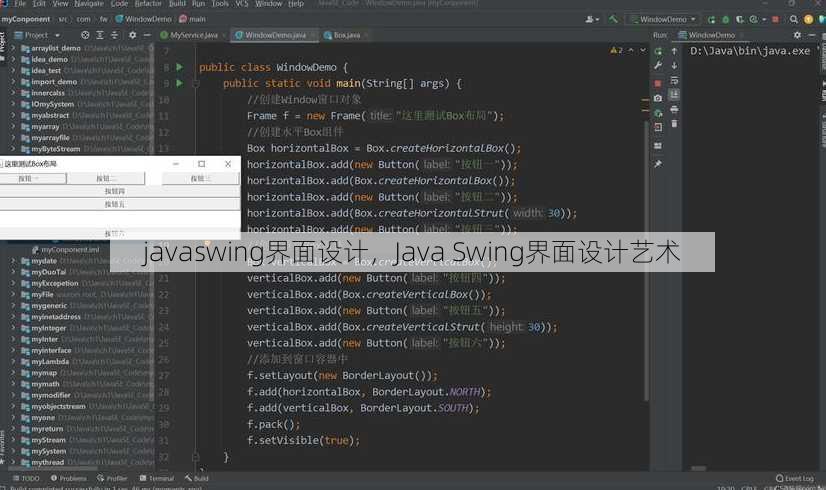The height and width of the screenshot is (490, 826).
Task: Open the TODO tool window
Action: pos(26,478)
